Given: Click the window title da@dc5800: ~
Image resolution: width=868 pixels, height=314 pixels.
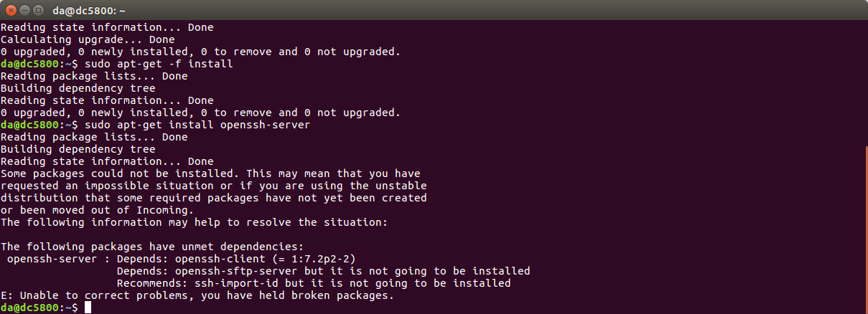Looking at the screenshot, I should pos(88,11).
